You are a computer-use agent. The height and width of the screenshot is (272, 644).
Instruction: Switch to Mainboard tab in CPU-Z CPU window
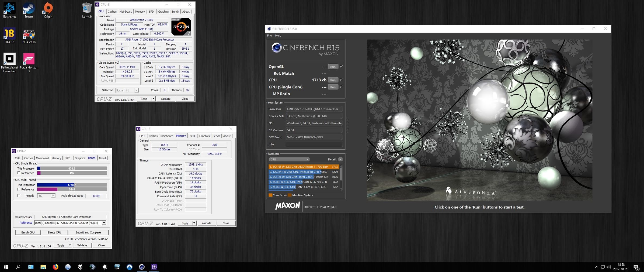[x=126, y=12]
